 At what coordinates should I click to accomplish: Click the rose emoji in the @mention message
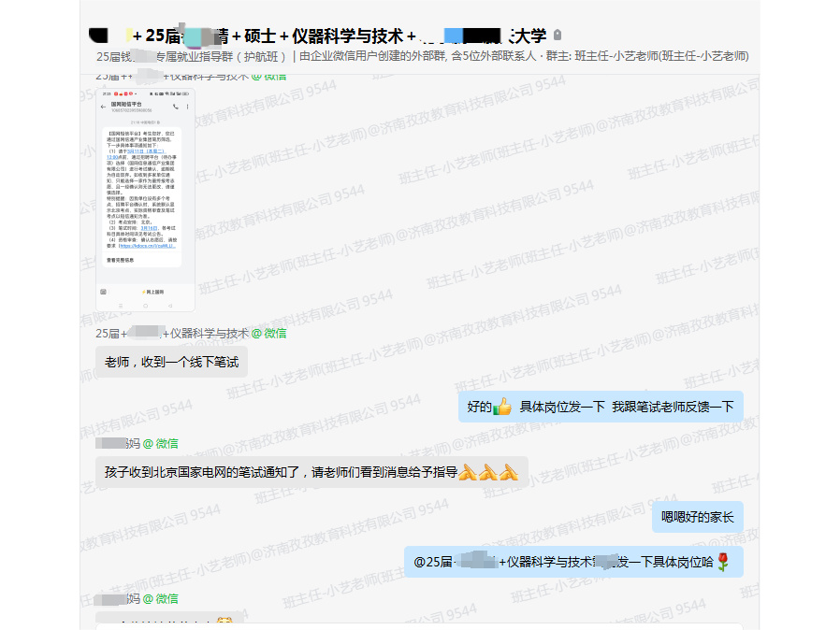(x=722, y=562)
